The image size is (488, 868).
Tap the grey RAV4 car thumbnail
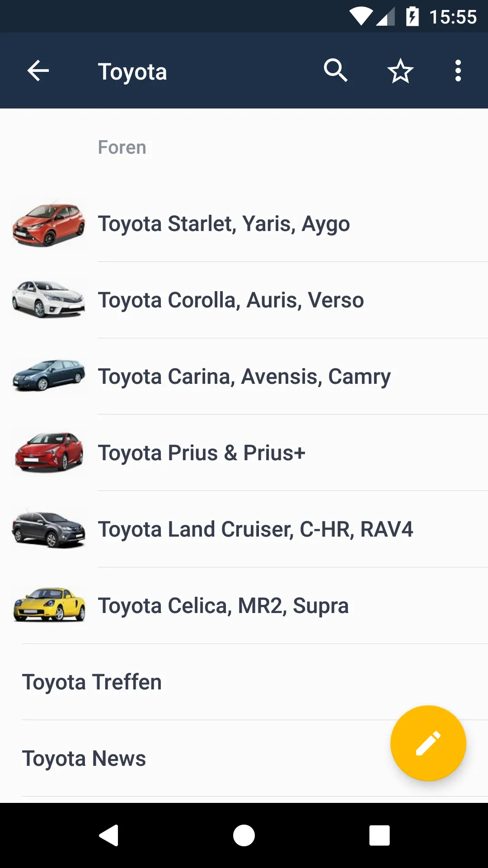click(x=49, y=529)
